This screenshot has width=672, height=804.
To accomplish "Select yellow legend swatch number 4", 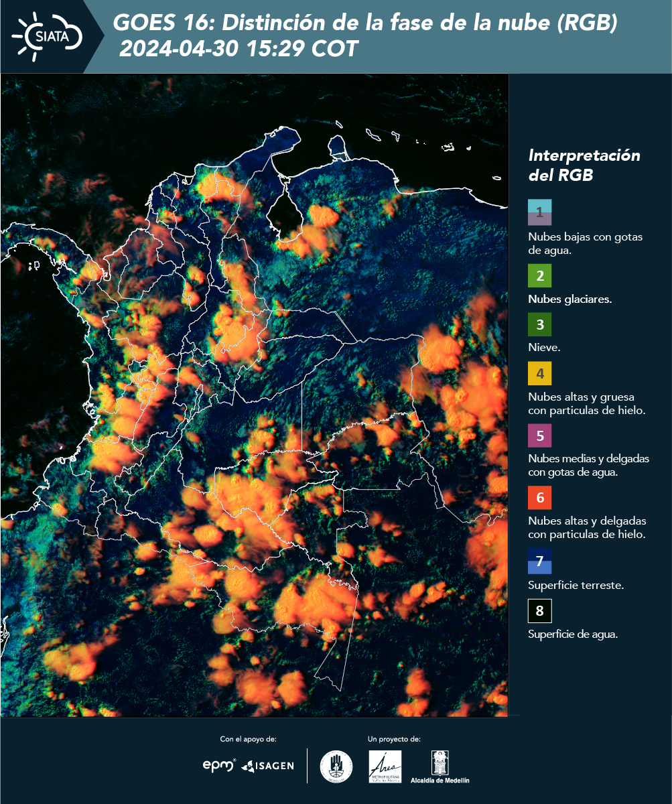I will [539, 373].
